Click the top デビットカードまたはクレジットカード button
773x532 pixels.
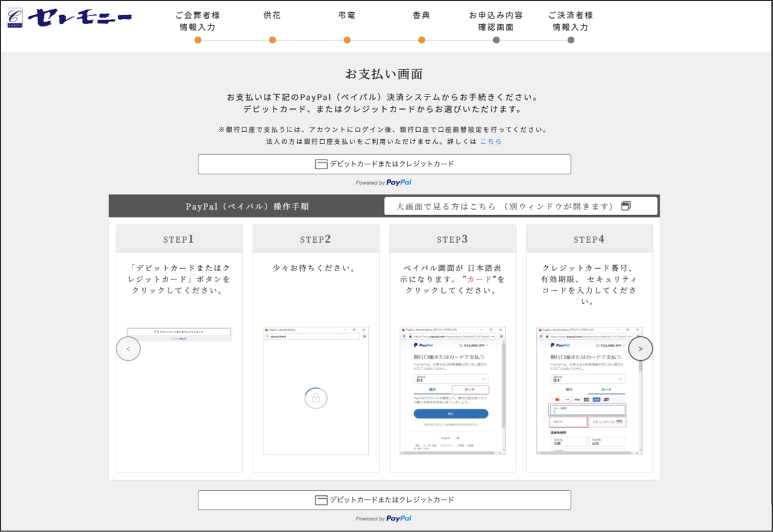(384, 164)
